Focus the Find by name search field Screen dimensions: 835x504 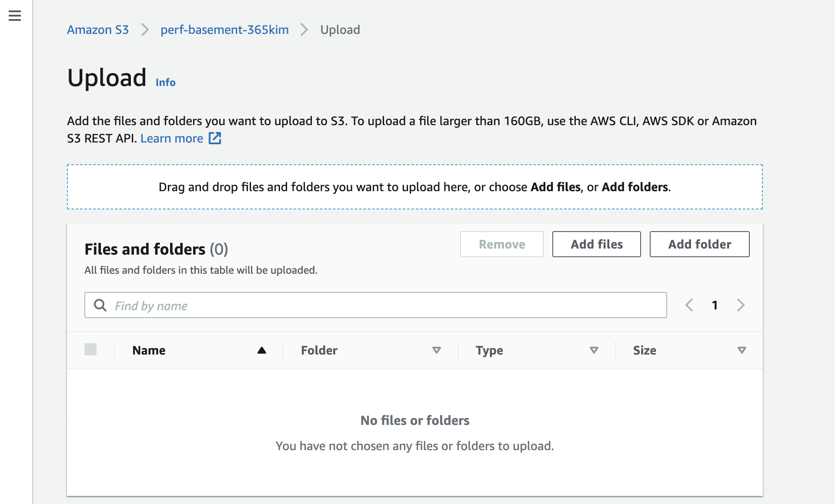[x=383, y=305]
